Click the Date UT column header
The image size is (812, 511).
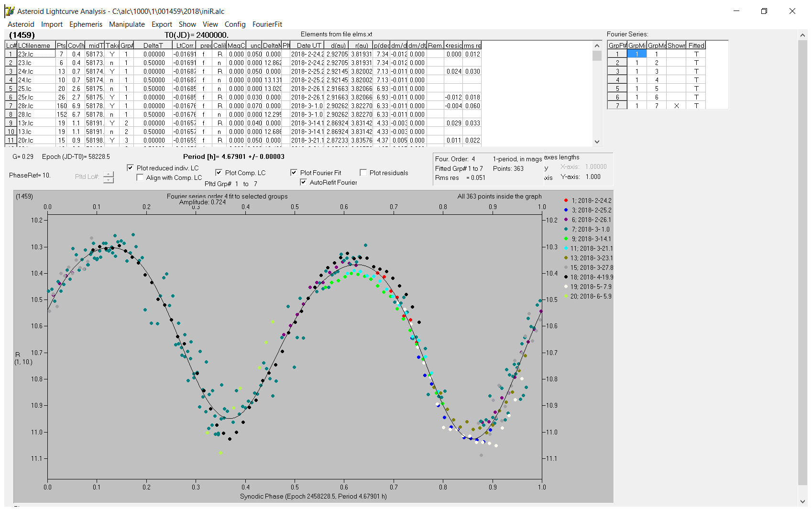tap(308, 45)
